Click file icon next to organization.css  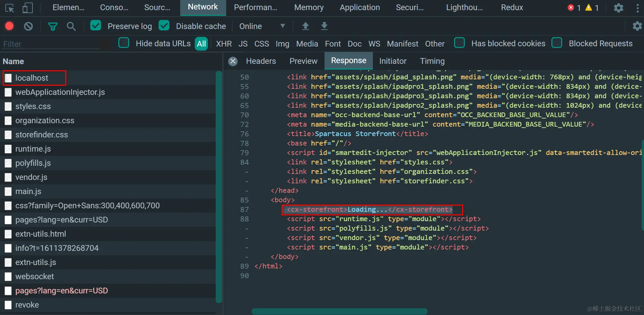click(8, 121)
